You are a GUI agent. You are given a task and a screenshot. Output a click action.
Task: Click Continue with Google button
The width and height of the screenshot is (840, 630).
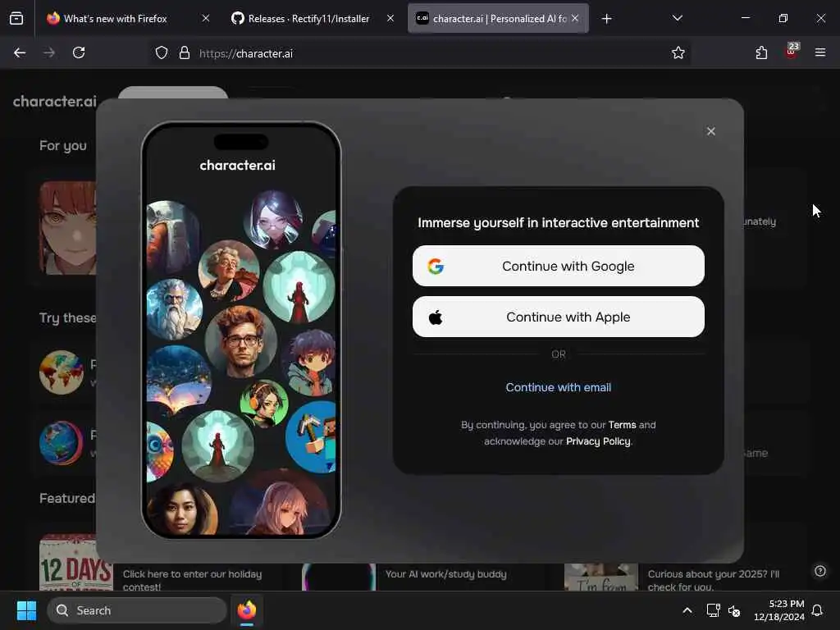pyautogui.click(x=558, y=266)
